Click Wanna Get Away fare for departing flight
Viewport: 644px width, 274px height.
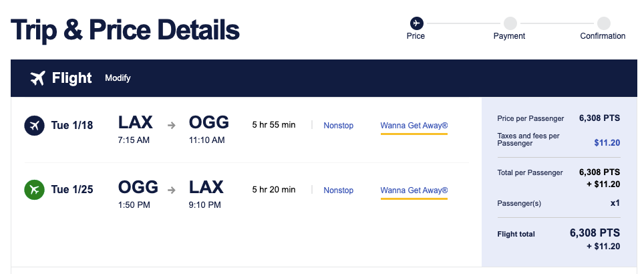(414, 125)
